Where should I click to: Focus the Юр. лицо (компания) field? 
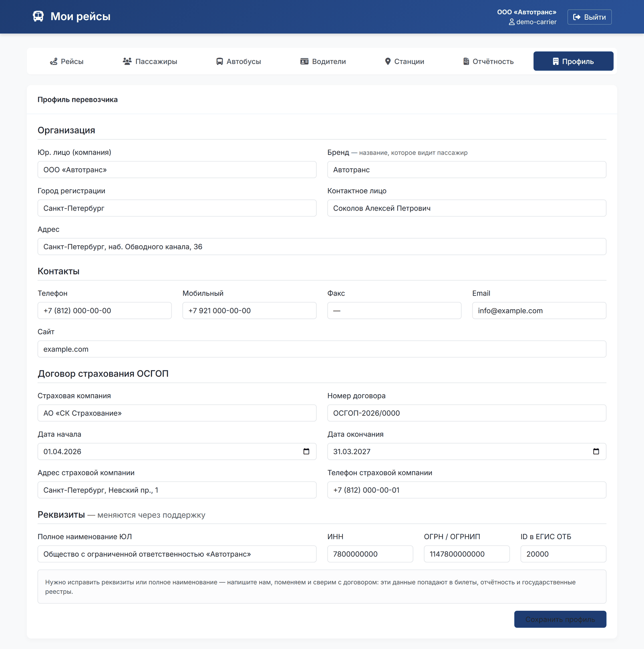(177, 170)
